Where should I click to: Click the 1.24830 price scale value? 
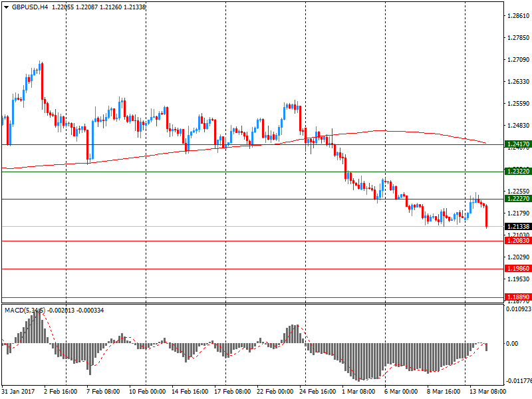pos(518,126)
